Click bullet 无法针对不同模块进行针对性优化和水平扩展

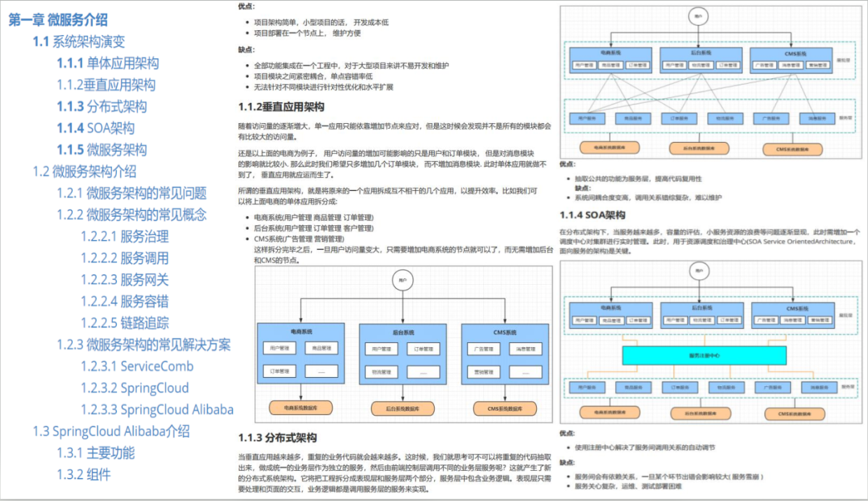coord(323,87)
